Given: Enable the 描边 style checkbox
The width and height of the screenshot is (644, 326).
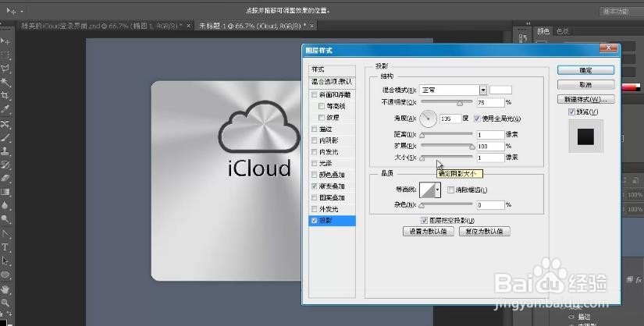Looking at the screenshot, I should (315, 129).
